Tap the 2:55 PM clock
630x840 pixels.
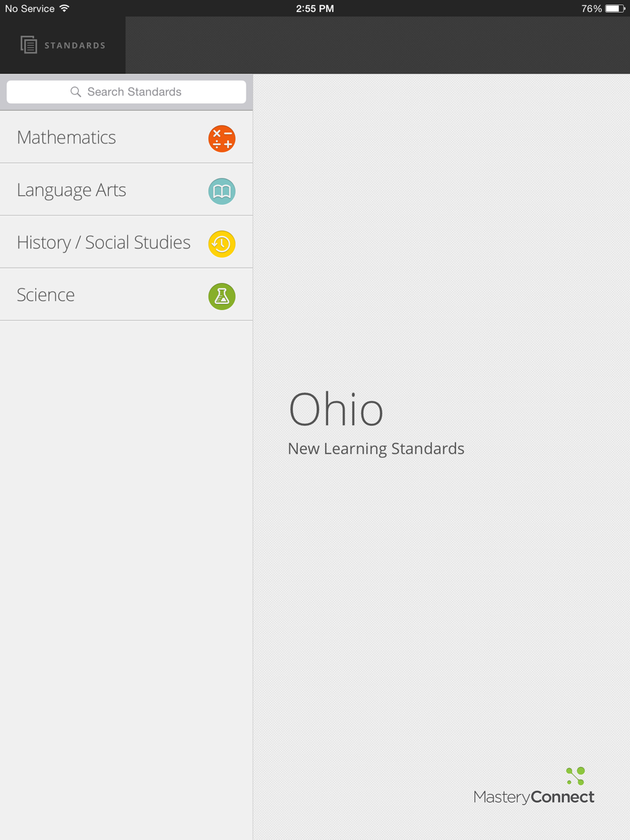(x=315, y=9)
